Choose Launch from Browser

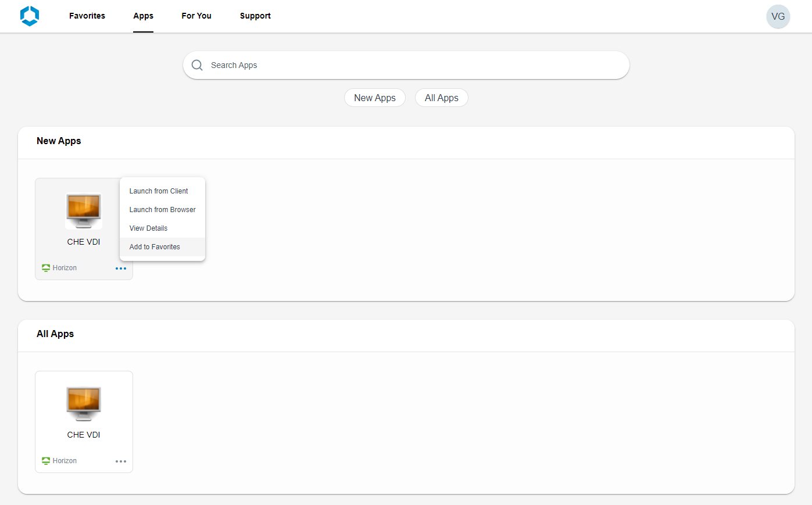click(162, 210)
